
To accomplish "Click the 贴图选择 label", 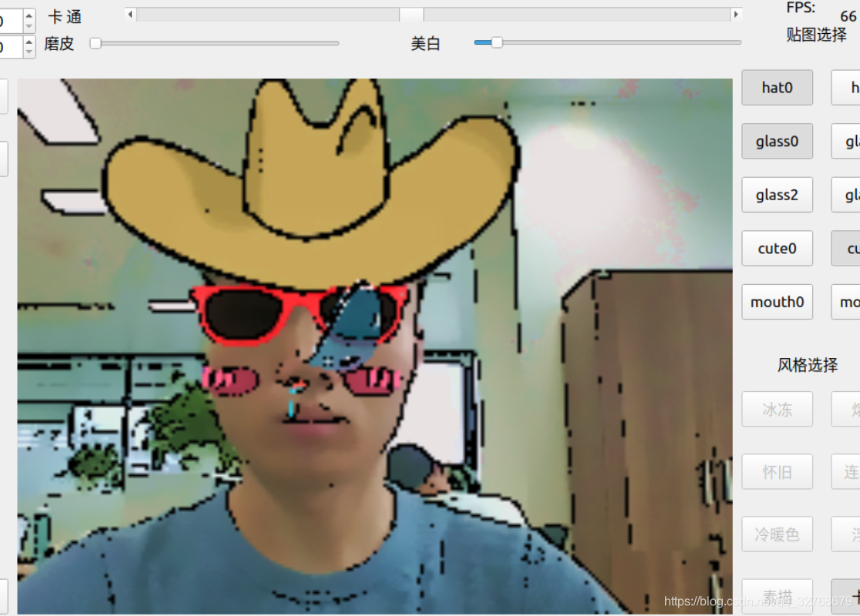I will click(816, 35).
